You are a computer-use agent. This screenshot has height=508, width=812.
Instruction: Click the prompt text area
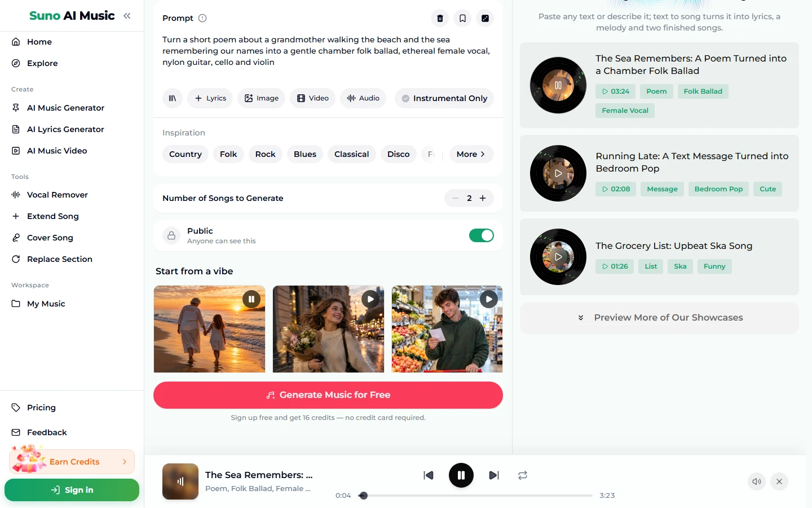click(x=327, y=51)
